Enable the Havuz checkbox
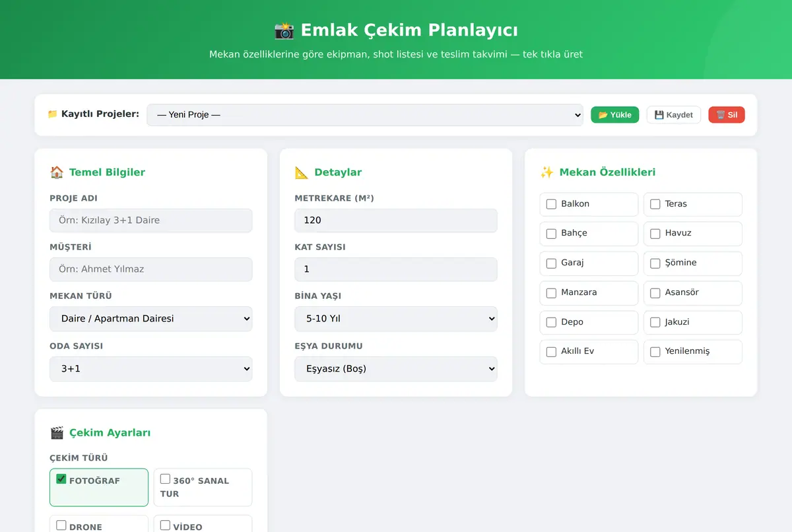The height and width of the screenshot is (532, 792). click(655, 234)
